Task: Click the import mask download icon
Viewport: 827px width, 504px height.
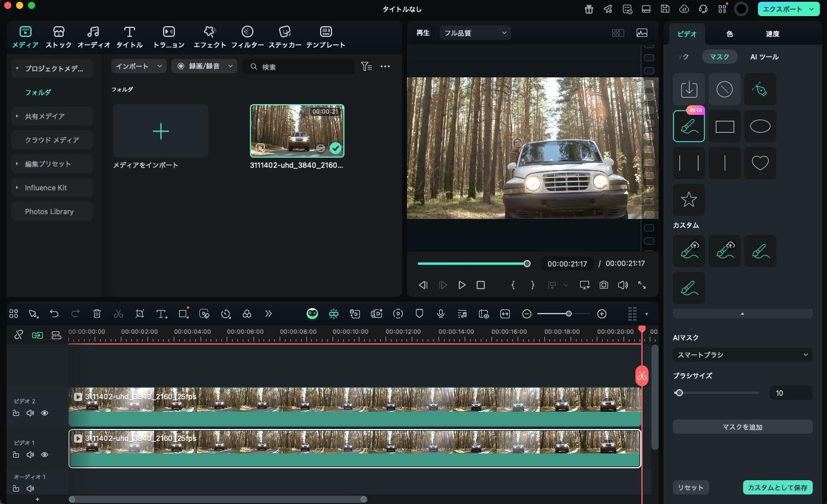Action: pos(689,89)
